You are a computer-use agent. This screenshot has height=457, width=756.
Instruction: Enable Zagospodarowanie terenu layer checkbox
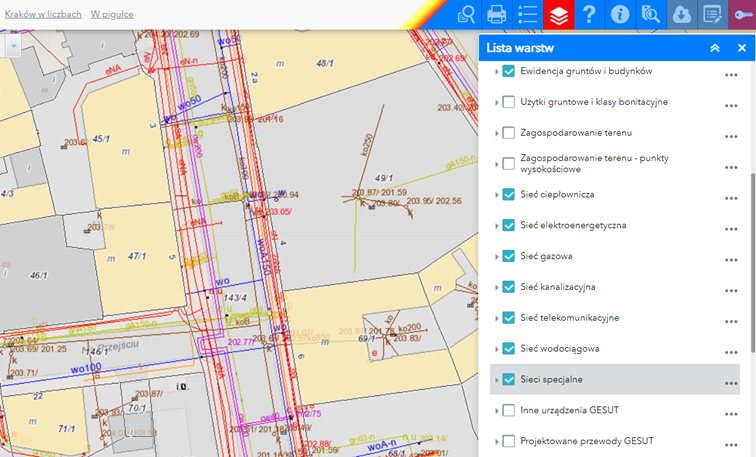[508, 133]
